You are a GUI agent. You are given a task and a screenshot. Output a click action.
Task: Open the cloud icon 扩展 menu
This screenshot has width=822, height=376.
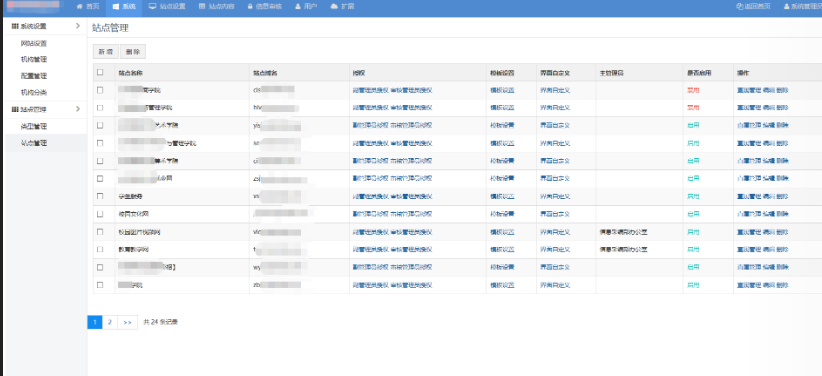click(x=334, y=7)
